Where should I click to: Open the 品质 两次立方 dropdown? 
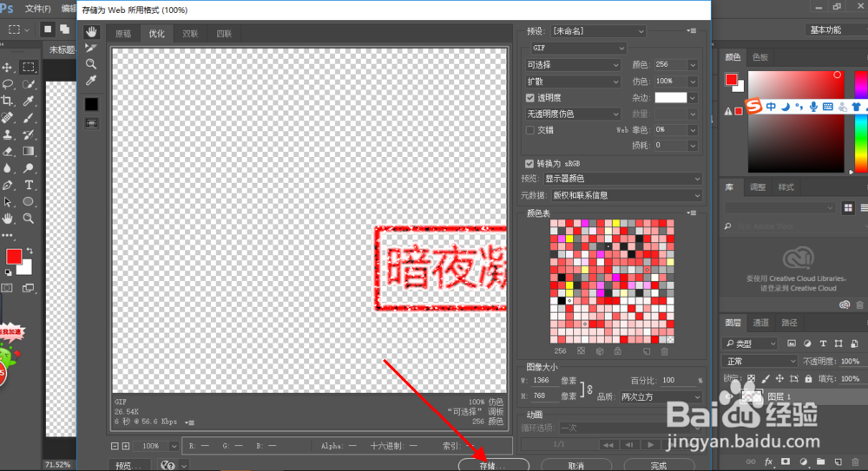[x=661, y=396]
